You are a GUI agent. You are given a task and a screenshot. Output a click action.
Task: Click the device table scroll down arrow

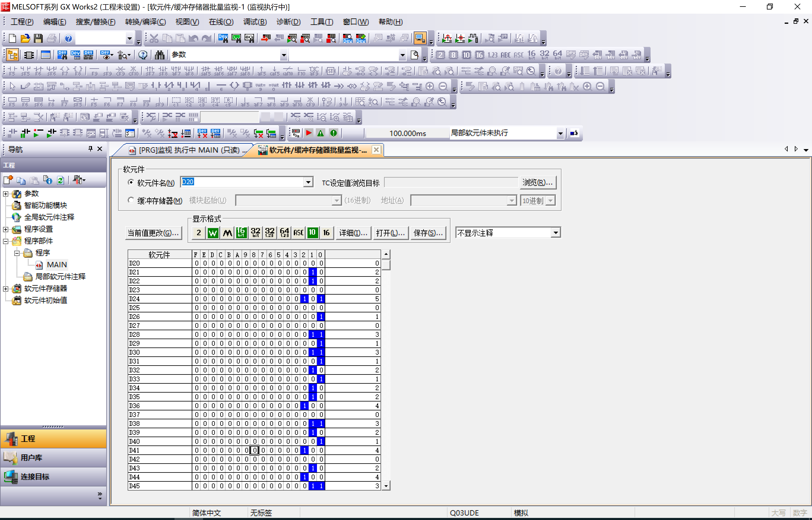(x=386, y=486)
